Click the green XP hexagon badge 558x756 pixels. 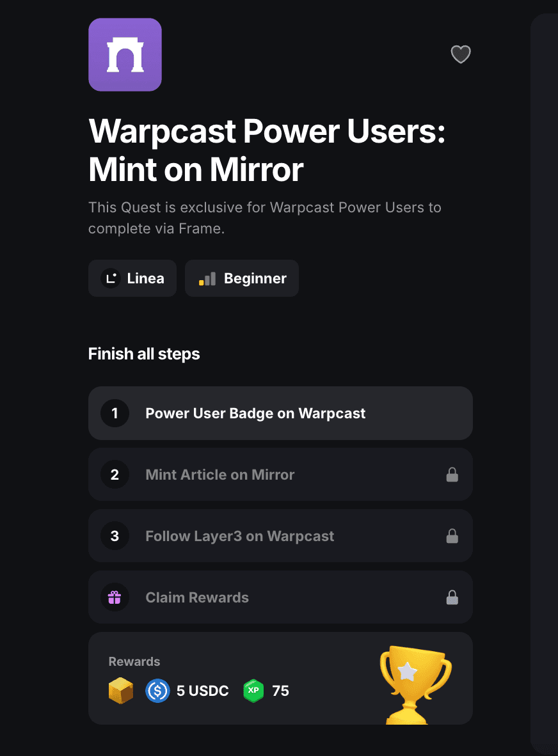[x=253, y=690]
